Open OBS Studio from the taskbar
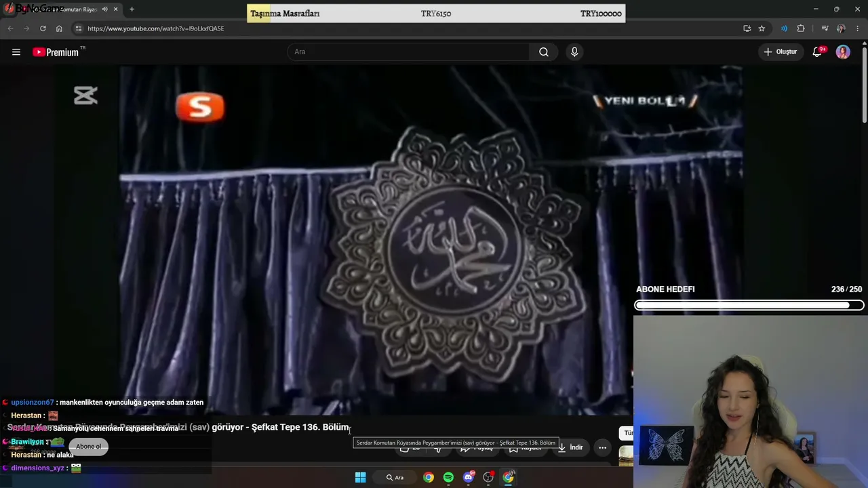 [x=488, y=478]
